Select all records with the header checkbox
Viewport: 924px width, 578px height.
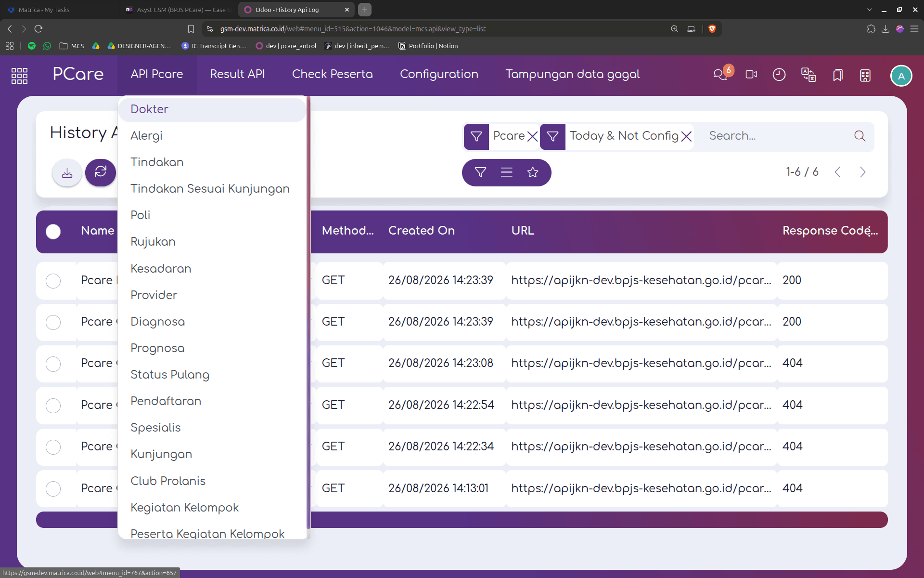(53, 232)
